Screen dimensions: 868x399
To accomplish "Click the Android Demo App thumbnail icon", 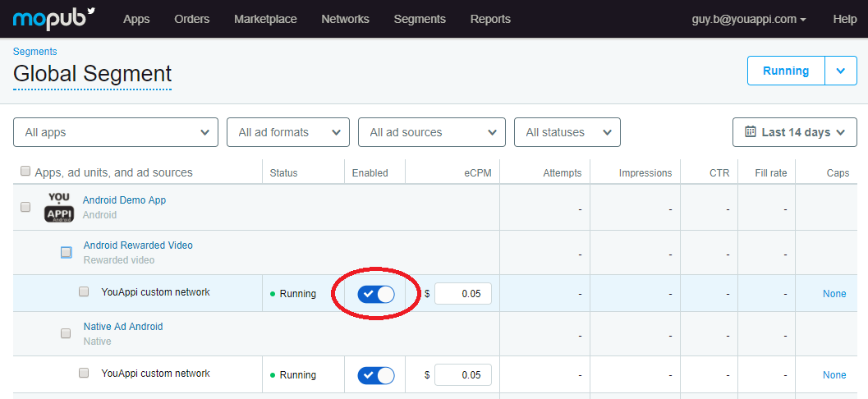I will pos(59,208).
